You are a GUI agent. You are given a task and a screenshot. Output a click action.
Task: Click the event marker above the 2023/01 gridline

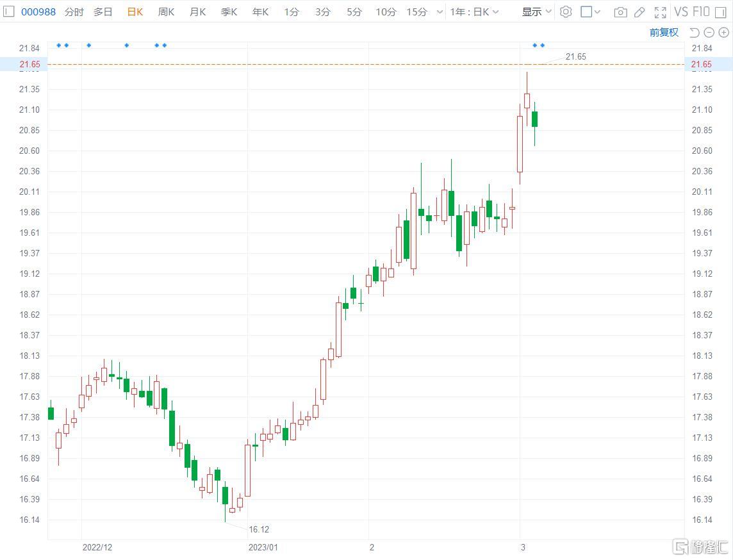click(165, 45)
